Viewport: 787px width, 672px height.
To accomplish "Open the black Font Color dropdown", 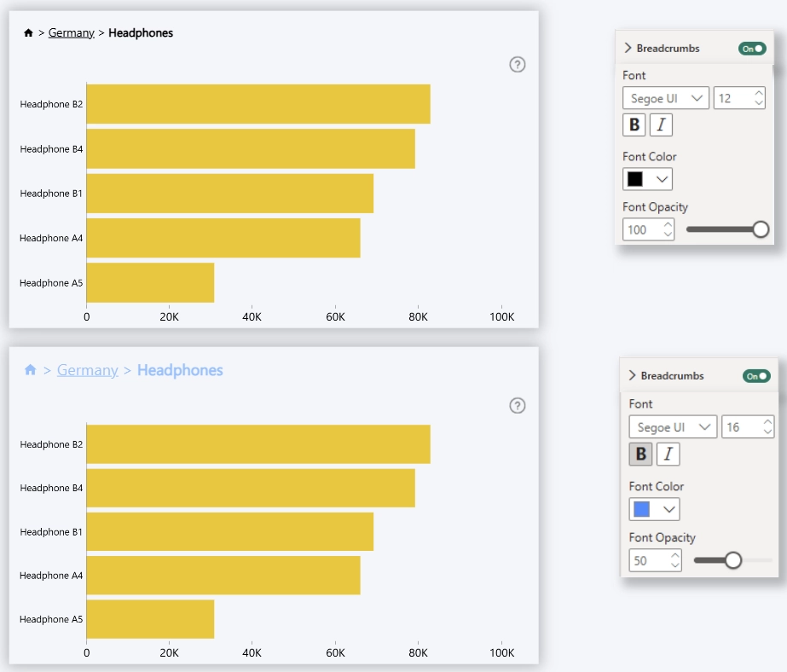I will point(648,179).
